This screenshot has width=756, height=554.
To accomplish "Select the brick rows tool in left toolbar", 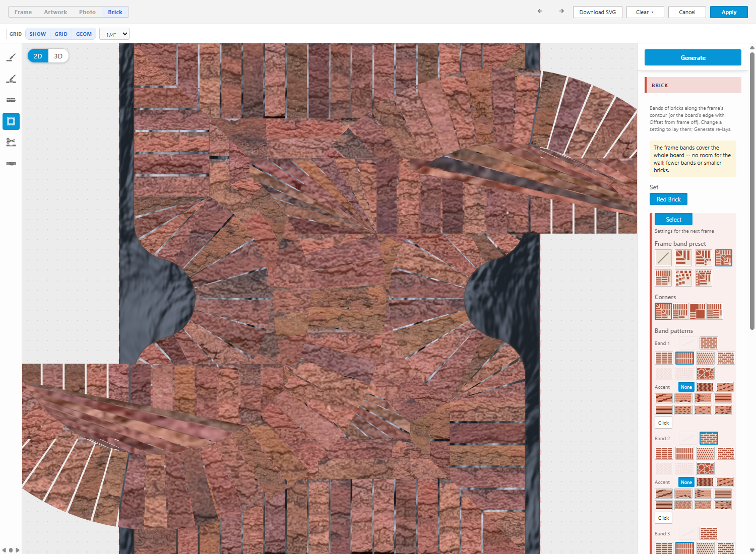I will click(x=11, y=100).
